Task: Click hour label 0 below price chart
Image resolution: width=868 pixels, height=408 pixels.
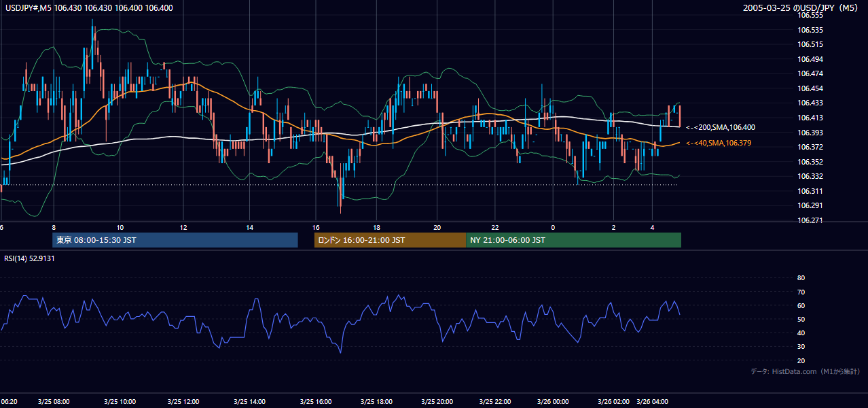Action: [553, 227]
